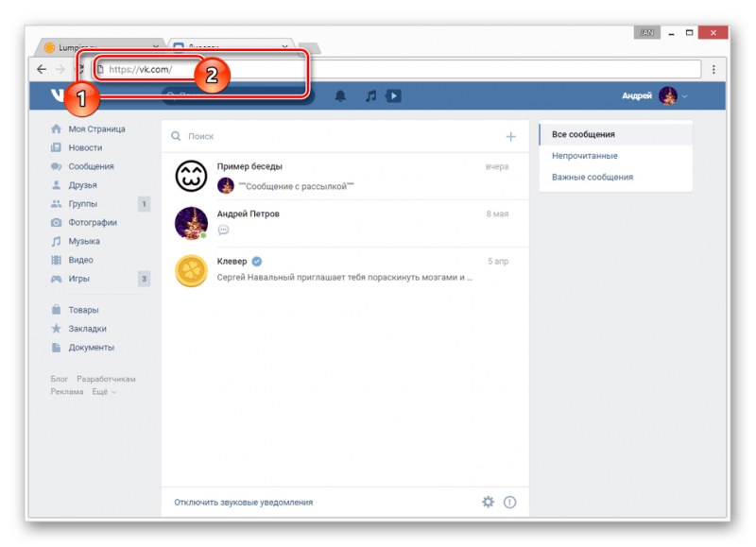
Task: Open Товары in the sidebar
Action: point(83,310)
